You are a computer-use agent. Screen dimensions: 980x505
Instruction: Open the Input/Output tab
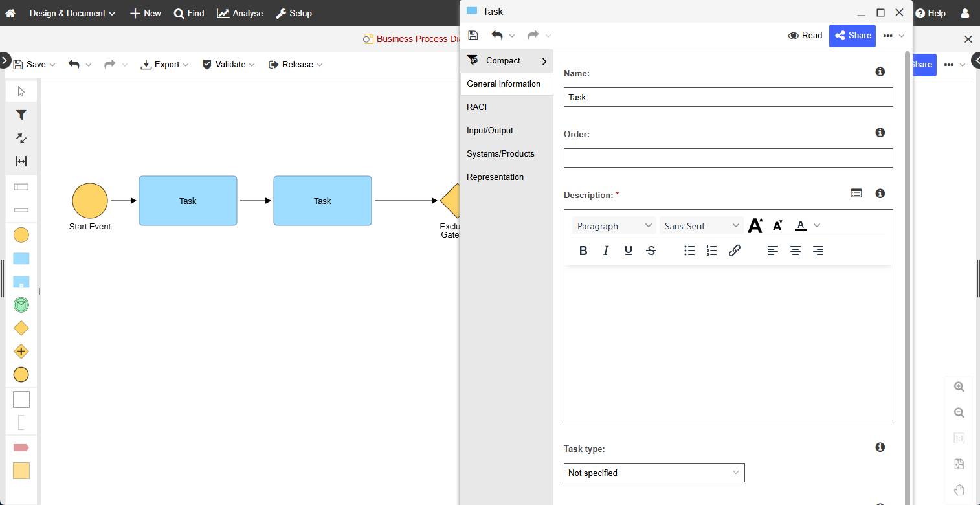[x=490, y=130]
